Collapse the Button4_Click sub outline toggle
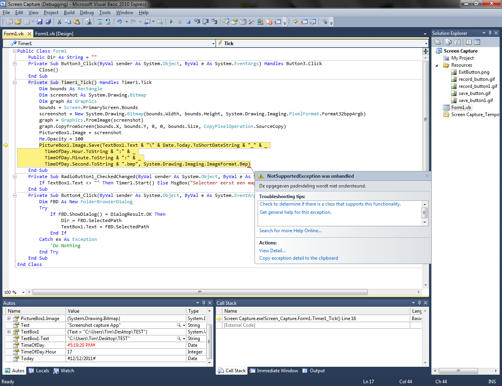The height and width of the screenshot is (386, 502). pos(15,195)
